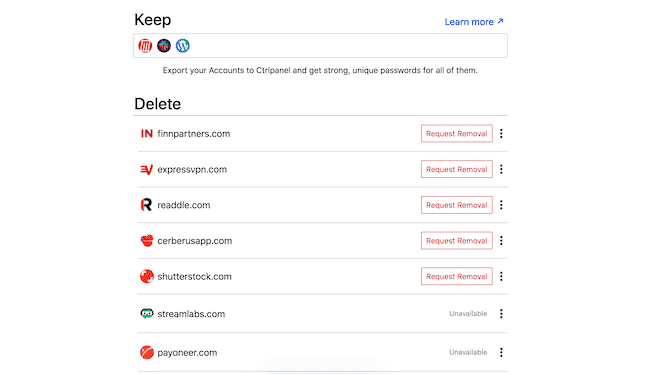Request Removal for finnpartners.com
Screen dimensions: 670x374
(x=456, y=134)
